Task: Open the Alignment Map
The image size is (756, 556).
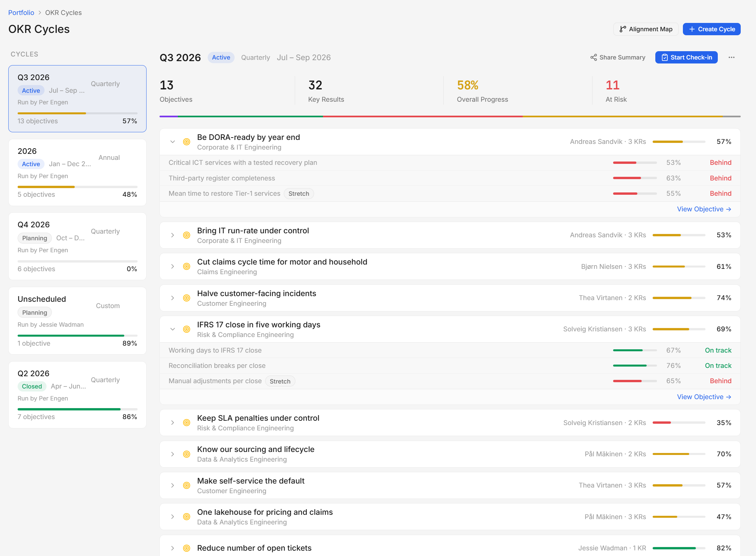Action: coord(646,29)
